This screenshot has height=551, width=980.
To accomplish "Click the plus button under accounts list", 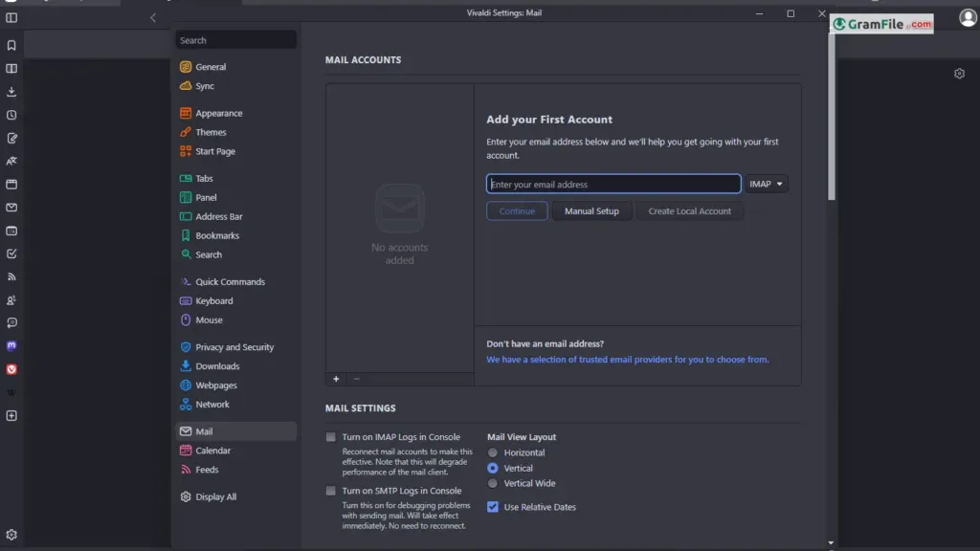I will (x=336, y=379).
